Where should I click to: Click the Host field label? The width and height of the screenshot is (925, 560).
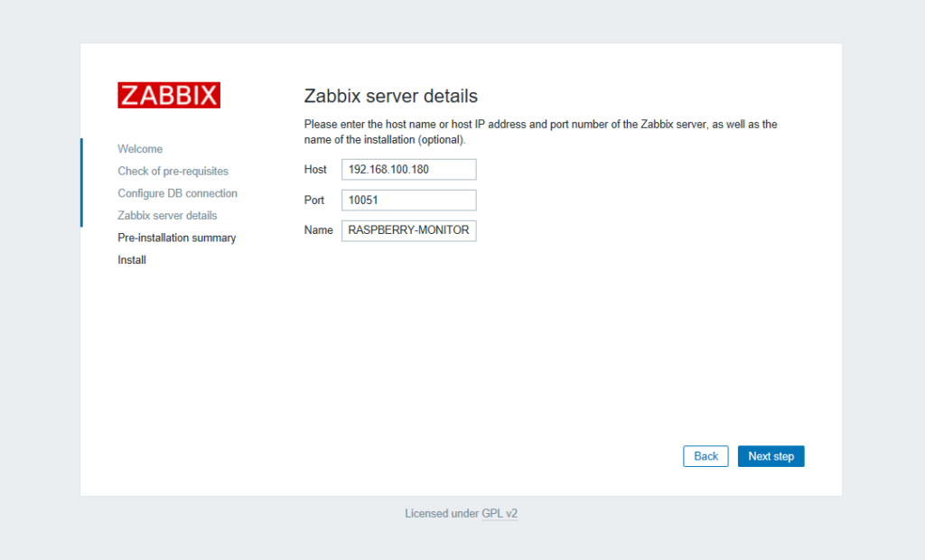(315, 170)
